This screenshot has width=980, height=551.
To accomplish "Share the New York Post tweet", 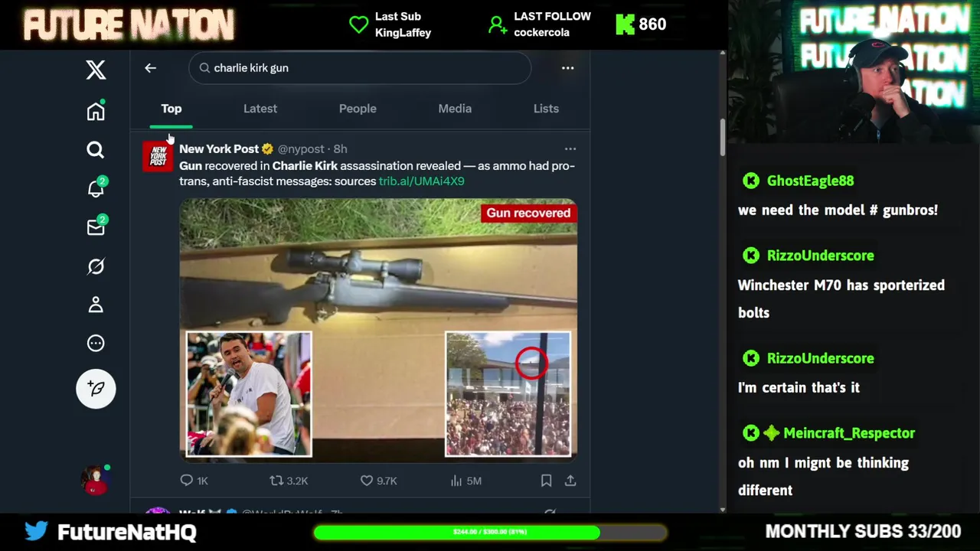I will tap(570, 481).
